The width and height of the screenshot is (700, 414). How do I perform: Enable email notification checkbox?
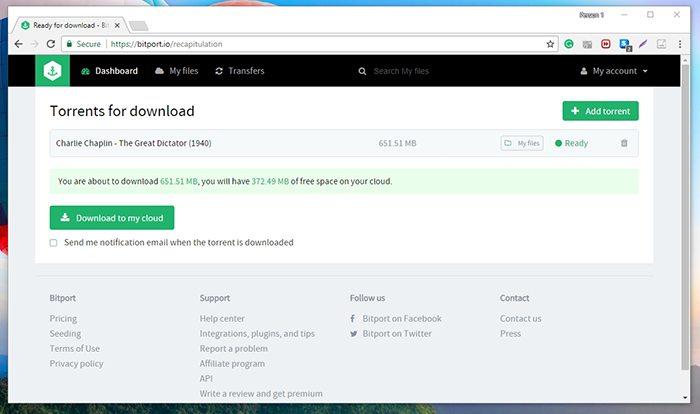54,243
